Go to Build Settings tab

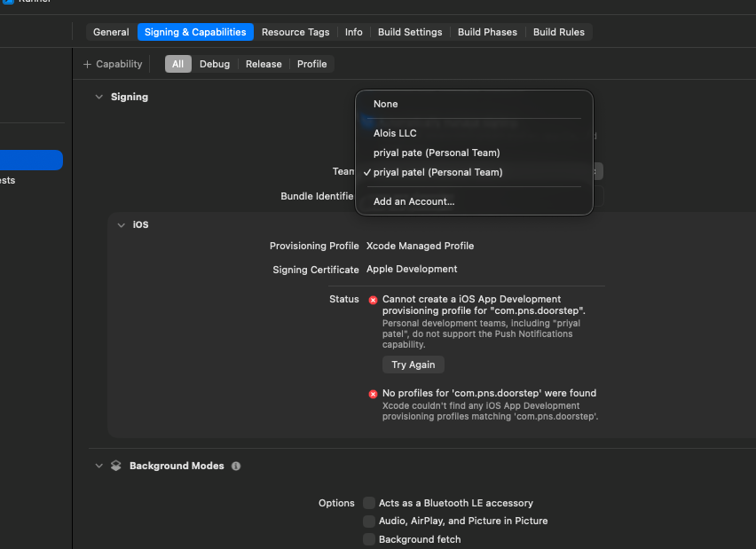point(410,32)
